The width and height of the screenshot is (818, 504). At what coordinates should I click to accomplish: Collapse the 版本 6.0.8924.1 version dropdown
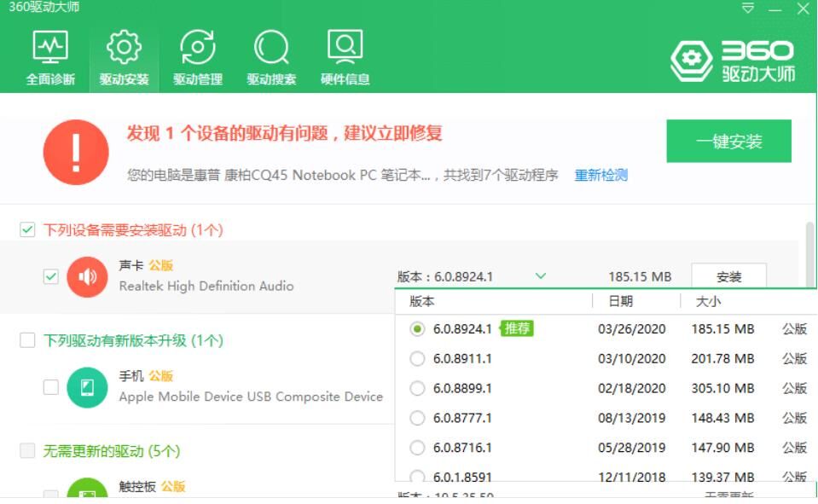point(540,276)
